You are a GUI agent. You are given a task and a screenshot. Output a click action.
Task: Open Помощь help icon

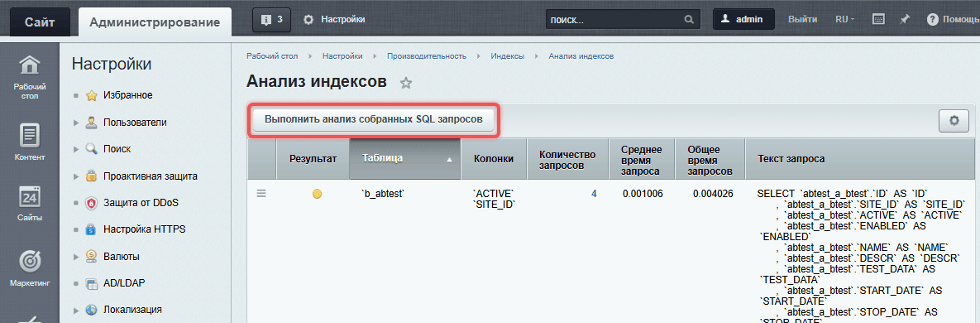click(933, 19)
